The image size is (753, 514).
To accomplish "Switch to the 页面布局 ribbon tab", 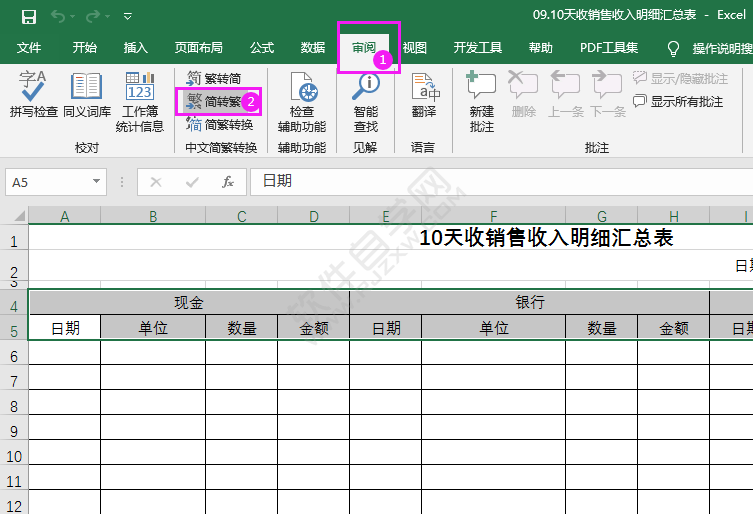I will click(198, 48).
